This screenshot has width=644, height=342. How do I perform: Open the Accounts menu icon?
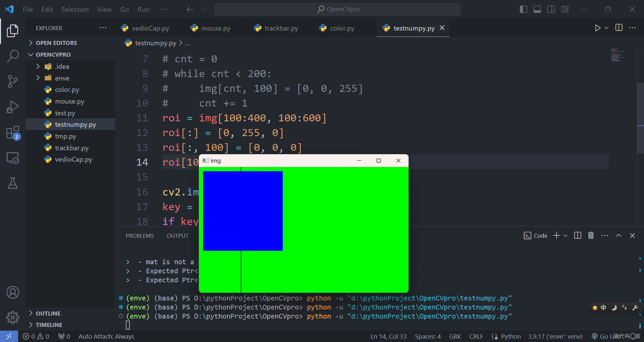pyautogui.click(x=13, y=292)
